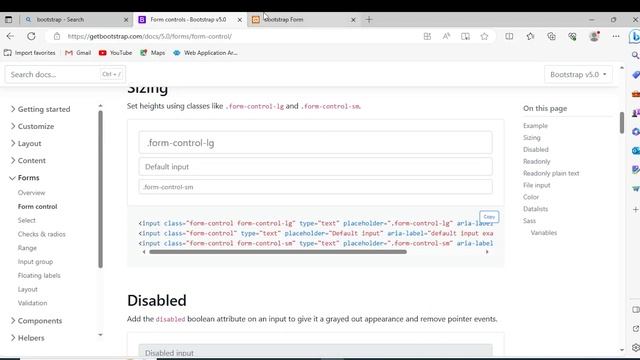The height and width of the screenshot is (360, 640).
Task: Open Gmail bookmark
Action: [78, 53]
